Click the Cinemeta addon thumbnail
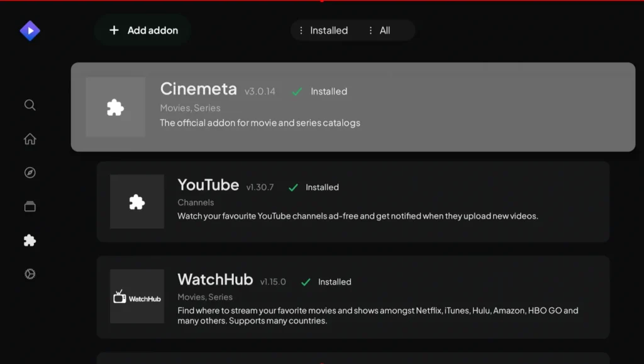 [x=115, y=107]
